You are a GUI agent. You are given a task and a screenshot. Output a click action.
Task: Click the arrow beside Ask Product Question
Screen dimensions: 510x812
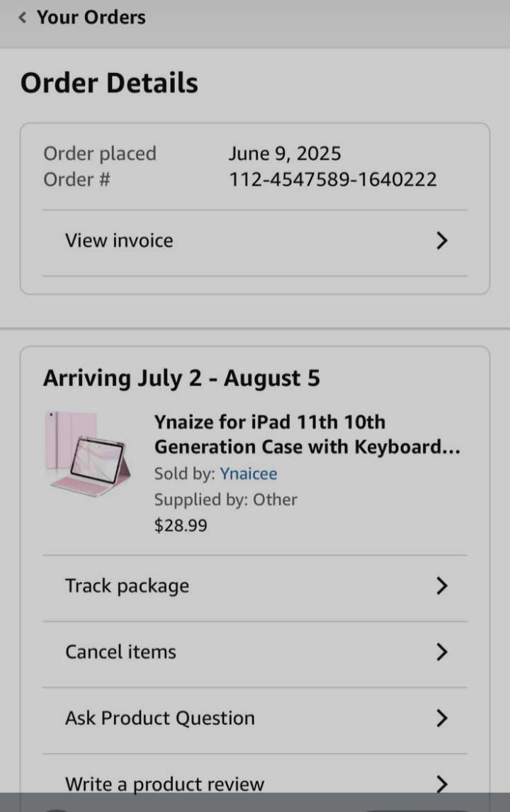coord(442,718)
